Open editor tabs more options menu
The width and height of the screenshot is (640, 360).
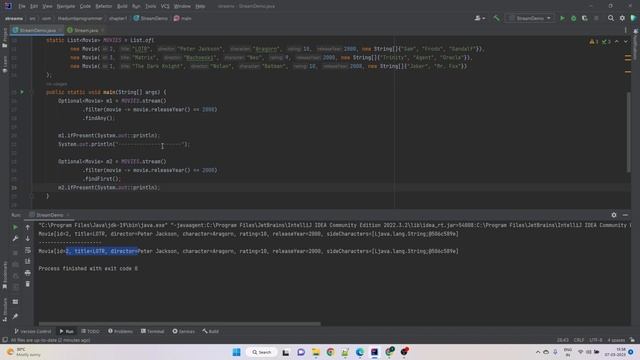[625, 30]
